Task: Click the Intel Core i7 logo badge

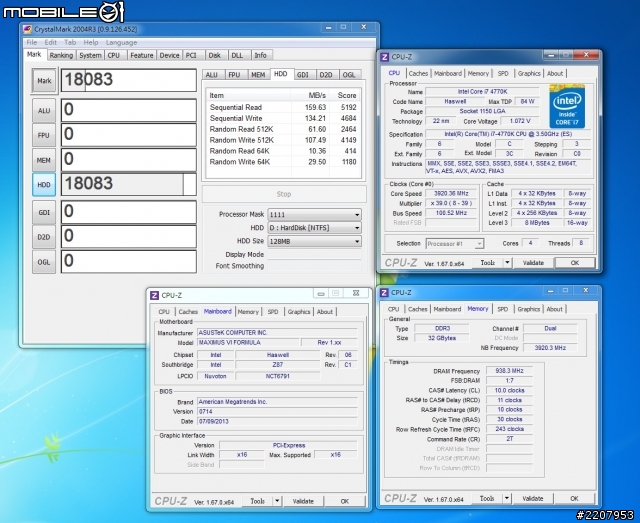Action: [567, 107]
